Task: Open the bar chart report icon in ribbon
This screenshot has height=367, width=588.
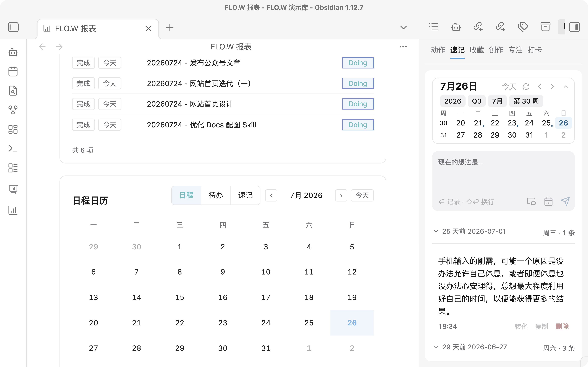Action: pos(13,210)
